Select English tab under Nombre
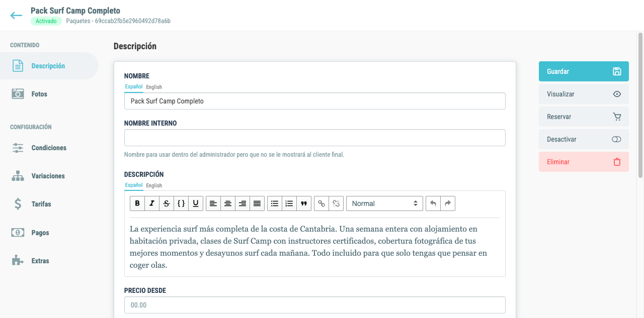The height and width of the screenshot is (318, 644). (x=154, y=87)
